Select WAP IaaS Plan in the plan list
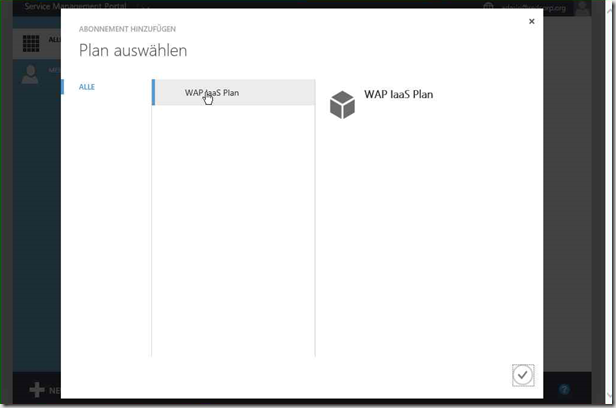Screen dimensions: 616x408 [233, 93]
